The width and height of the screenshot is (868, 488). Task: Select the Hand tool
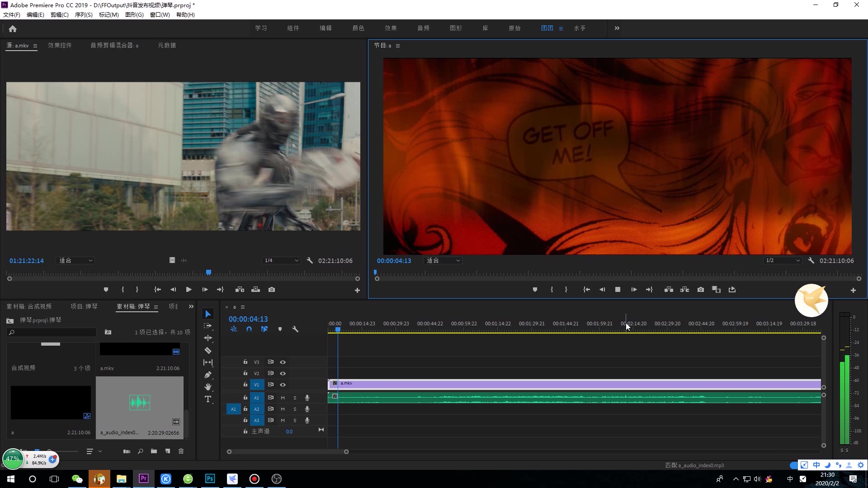[x=208, y=387]
